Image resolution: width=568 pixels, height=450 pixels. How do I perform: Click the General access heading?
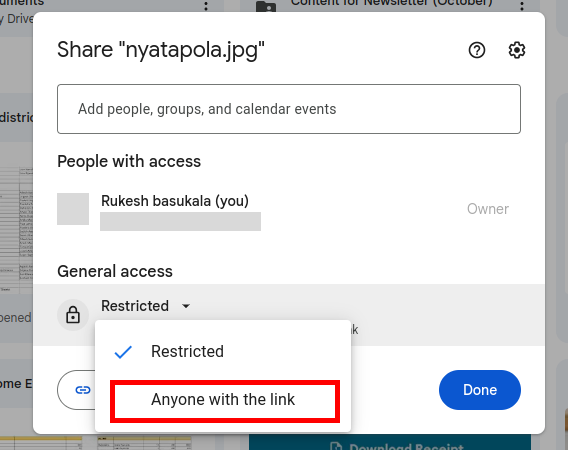click(x=115, y=271)
